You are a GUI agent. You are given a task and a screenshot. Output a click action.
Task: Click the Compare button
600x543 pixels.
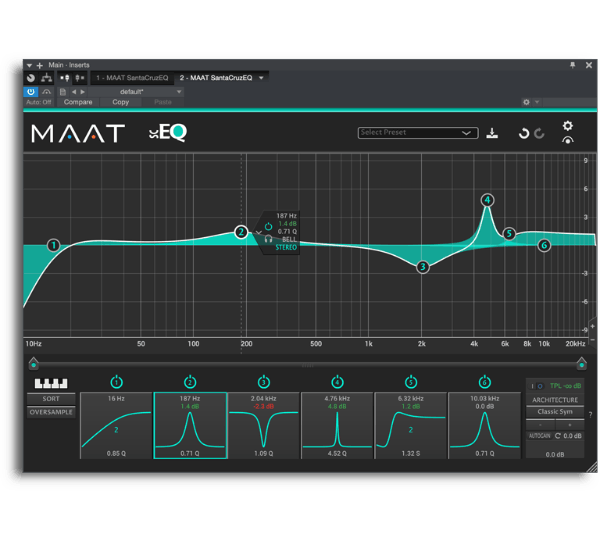click(78, 102)
